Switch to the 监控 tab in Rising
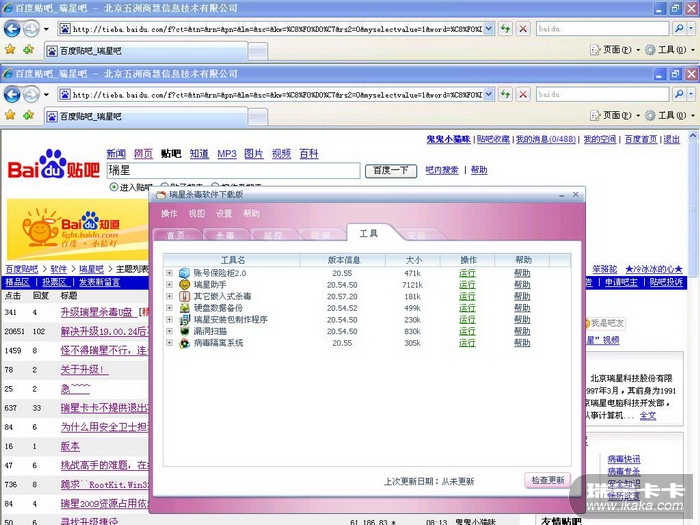 pyautogui.click(x=273, y=235)
